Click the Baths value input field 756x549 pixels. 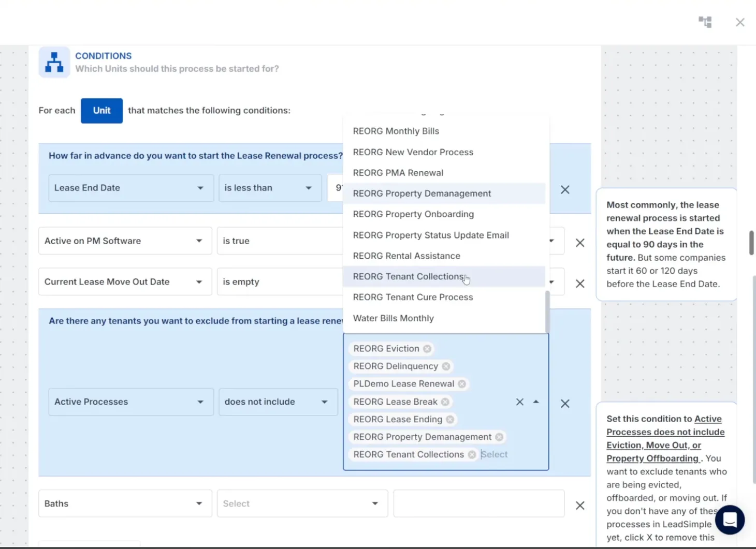[x=479, y=503]
